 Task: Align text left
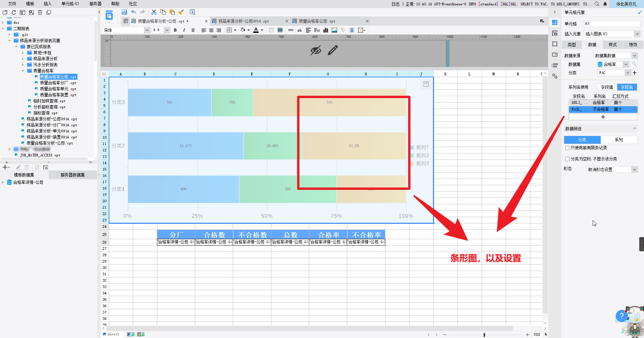point(204,30)
